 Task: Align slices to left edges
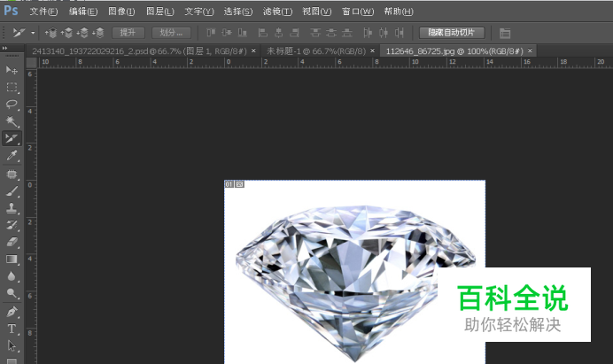pos(263,33)
